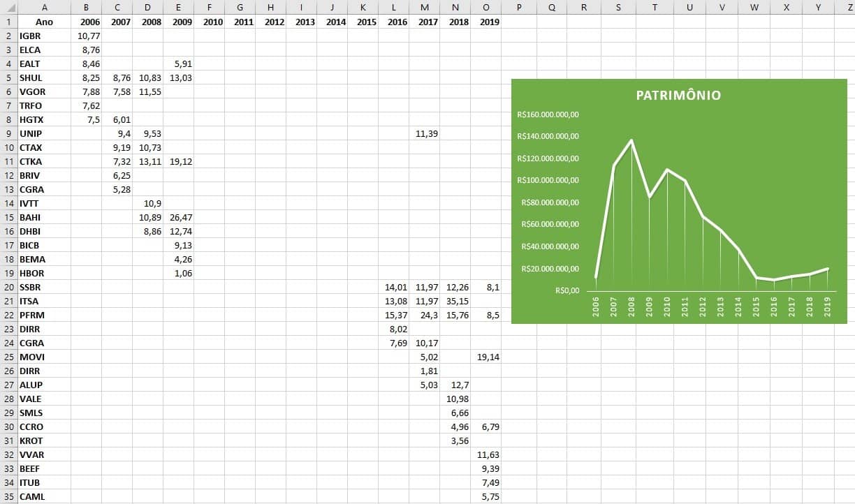Click value 19,14 in MOVI row
This screenshot has width=855, height=504.
485,357
